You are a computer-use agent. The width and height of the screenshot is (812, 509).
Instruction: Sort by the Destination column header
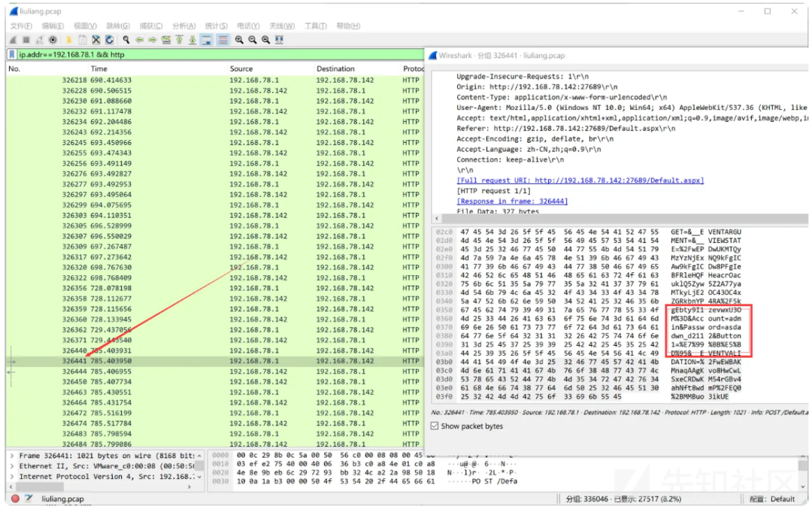pyautogui.click(x=335, y=68)
